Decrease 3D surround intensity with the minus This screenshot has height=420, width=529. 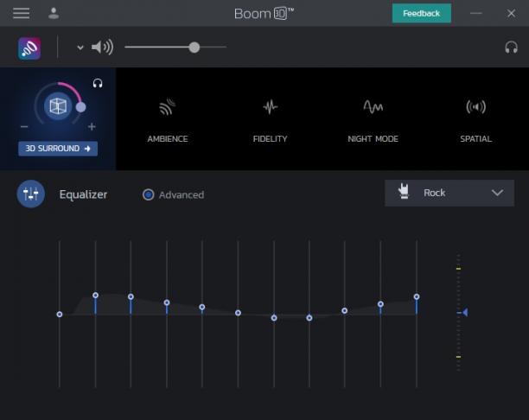coord(24,126)
